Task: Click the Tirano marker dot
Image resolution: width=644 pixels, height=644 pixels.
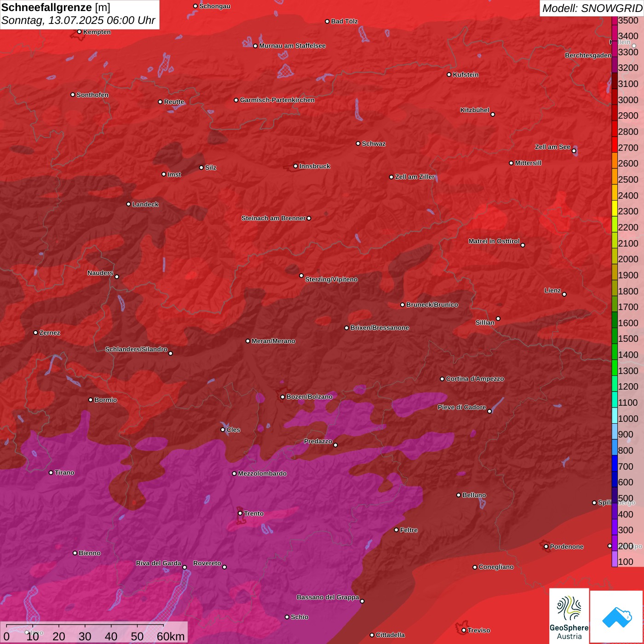Action: pyautogui.click(x=51, y=472)
